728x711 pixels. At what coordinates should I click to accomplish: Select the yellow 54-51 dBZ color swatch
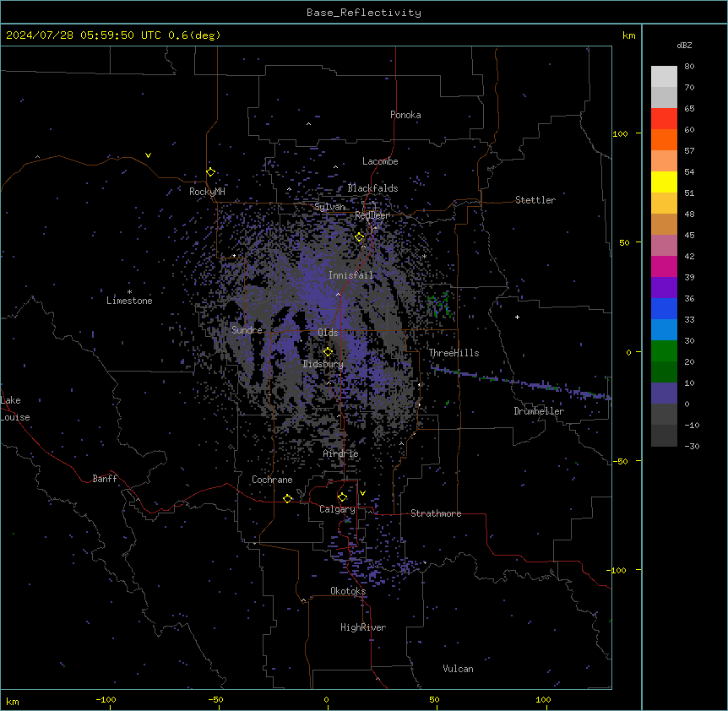coord(664,182)
